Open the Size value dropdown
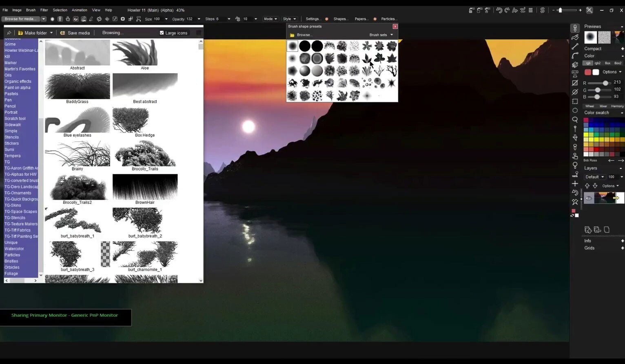625x364 pixels. pyautogui.click(x=166, y=19)
